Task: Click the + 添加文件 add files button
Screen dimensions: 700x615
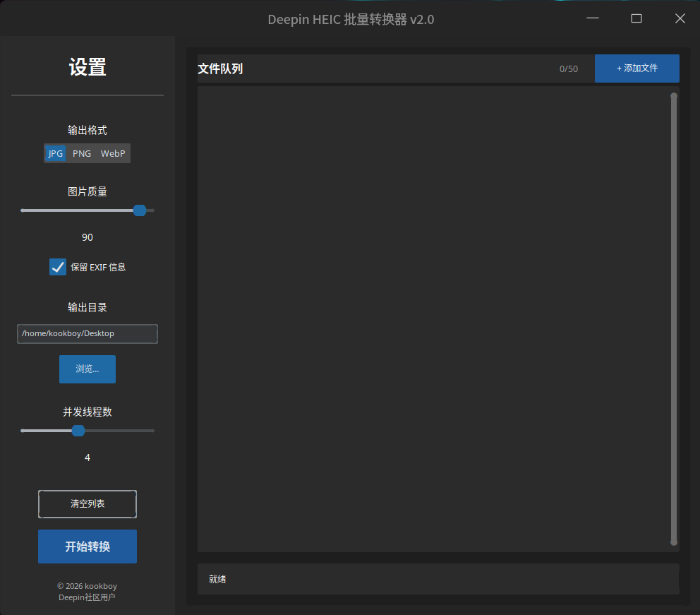Action: pyautogui.click(x=637, y=68)
